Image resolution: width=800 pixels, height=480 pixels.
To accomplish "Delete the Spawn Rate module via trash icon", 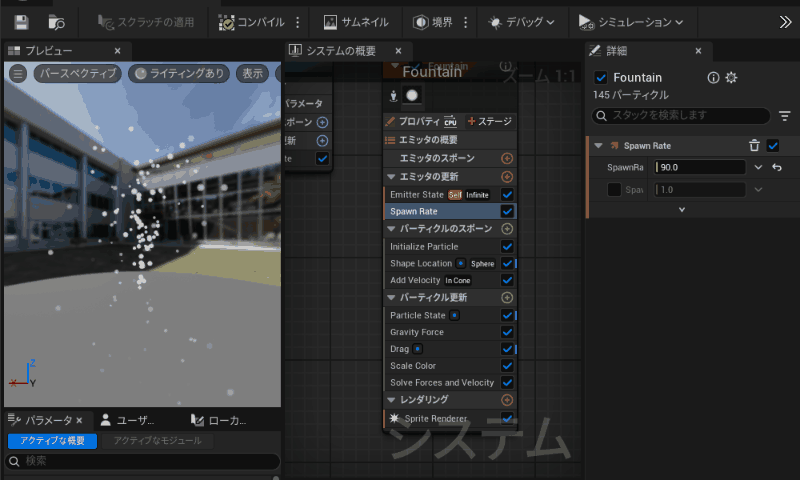I will click(754, 146).
